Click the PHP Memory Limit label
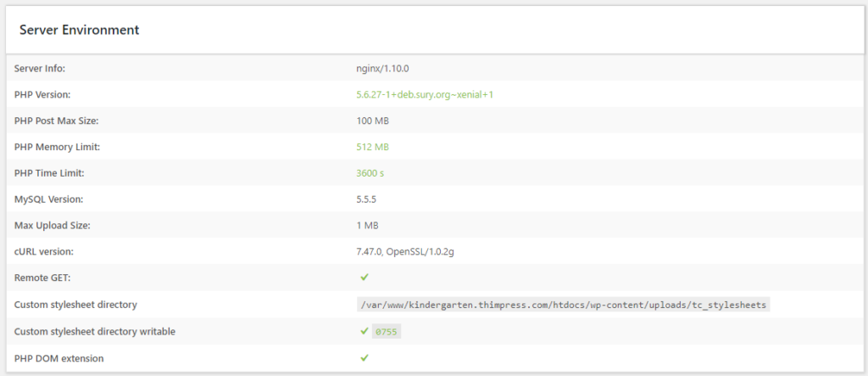 coord(57,147)
